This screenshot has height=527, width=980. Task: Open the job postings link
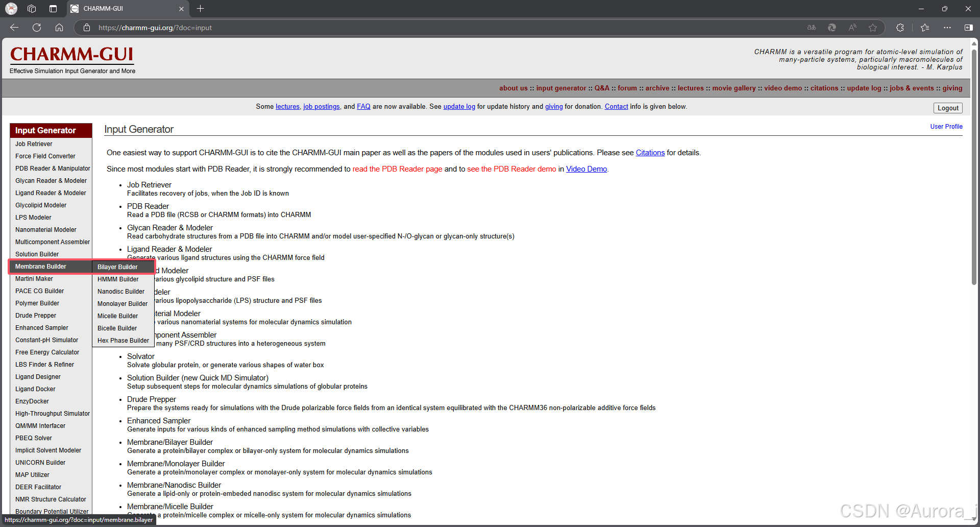(x=322, y=107)
